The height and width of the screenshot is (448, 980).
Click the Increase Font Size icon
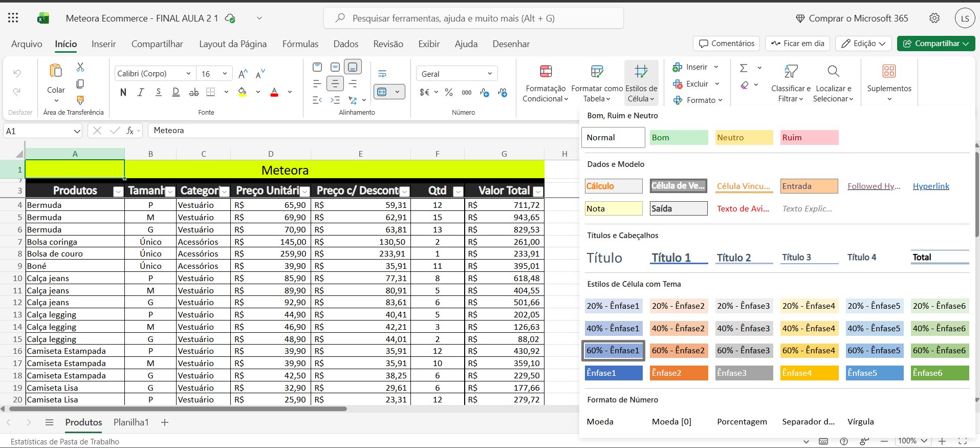[x=243, y=74]
